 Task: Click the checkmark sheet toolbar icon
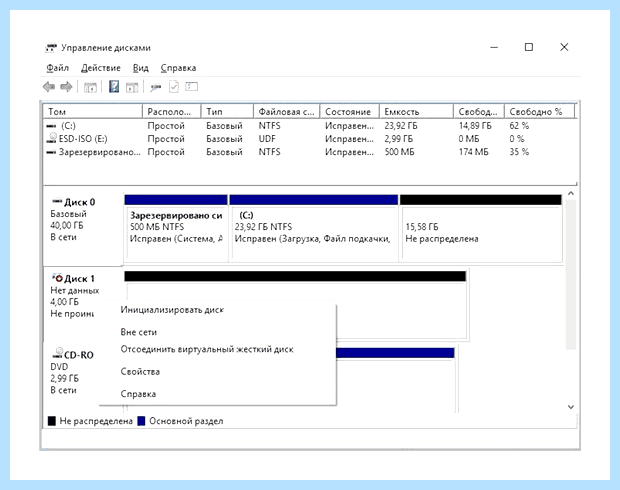click(x=174, y=87)
